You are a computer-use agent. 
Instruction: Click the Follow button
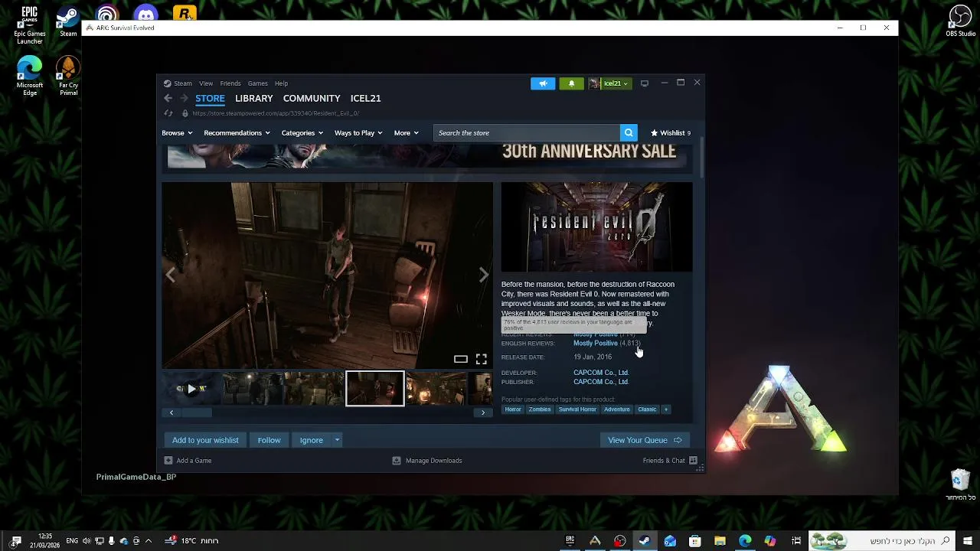tap(269, 440)
